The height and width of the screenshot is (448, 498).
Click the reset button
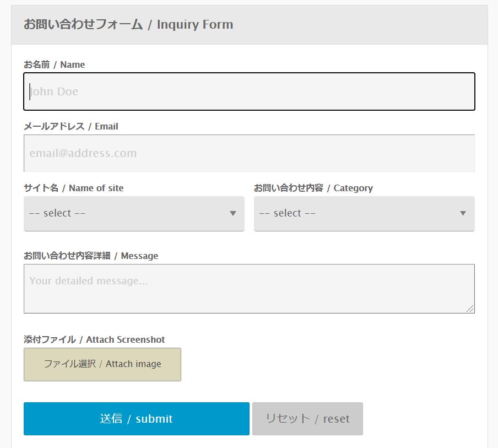(307, 419)
